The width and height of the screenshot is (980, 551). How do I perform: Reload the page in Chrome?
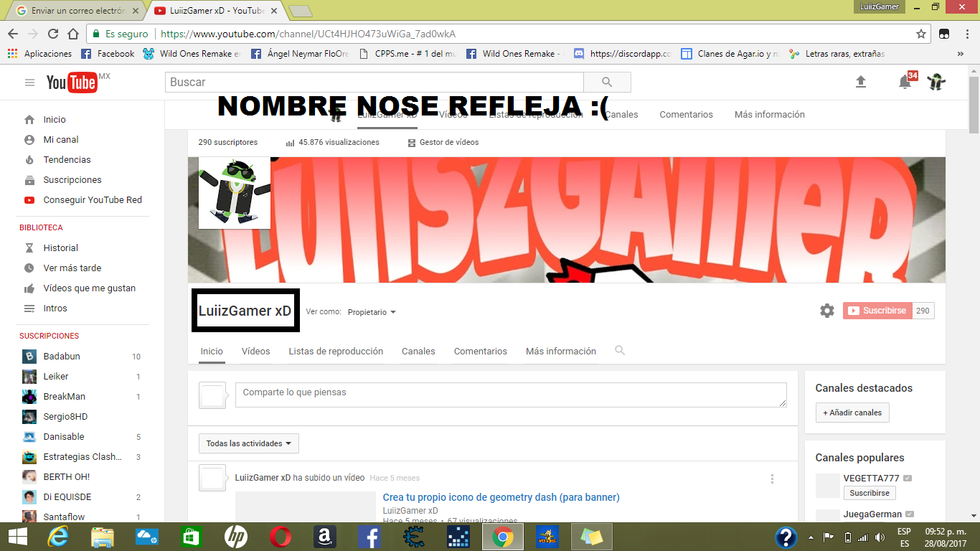point(53,34)
